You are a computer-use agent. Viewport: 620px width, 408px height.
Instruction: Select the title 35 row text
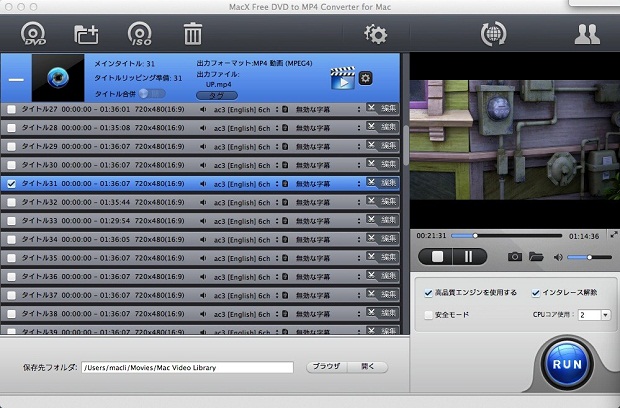tap(103, 258)
